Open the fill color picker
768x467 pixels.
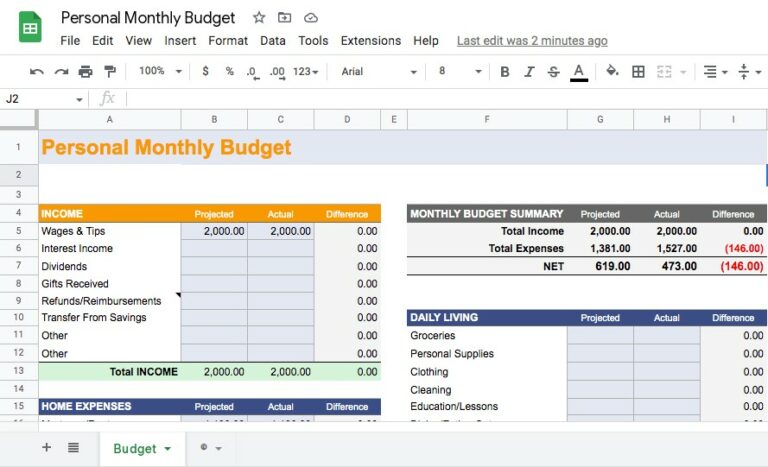(x=612, y=72)
